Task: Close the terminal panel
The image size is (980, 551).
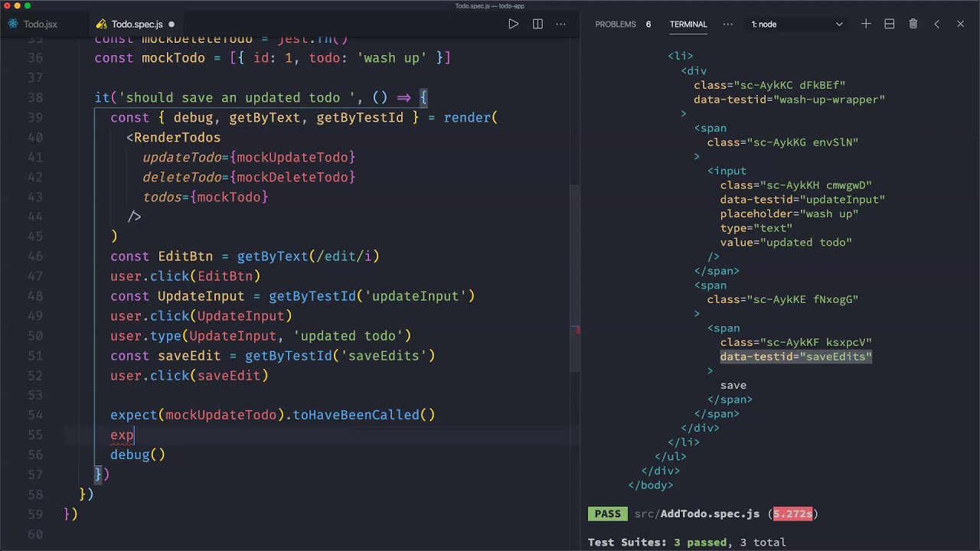Action: point(960,24)
